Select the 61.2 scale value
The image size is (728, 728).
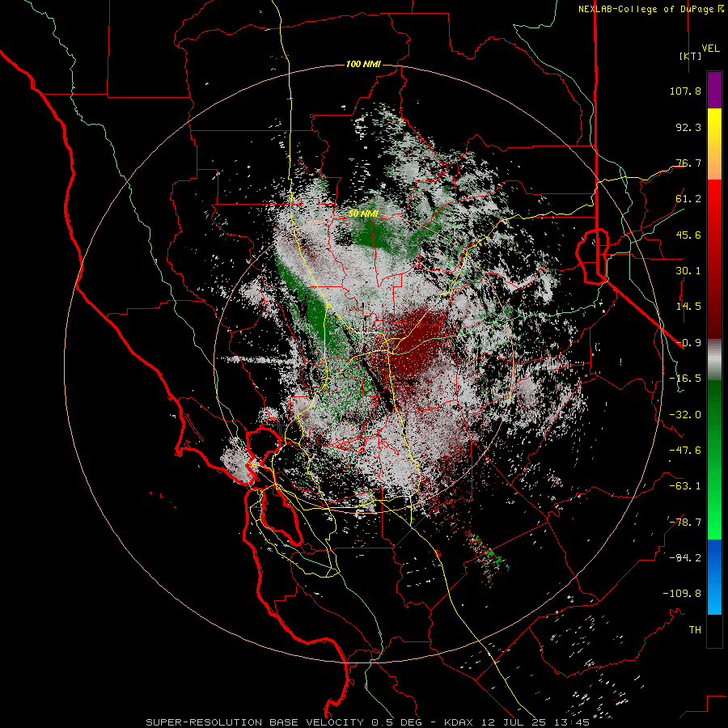click(688, 199)
